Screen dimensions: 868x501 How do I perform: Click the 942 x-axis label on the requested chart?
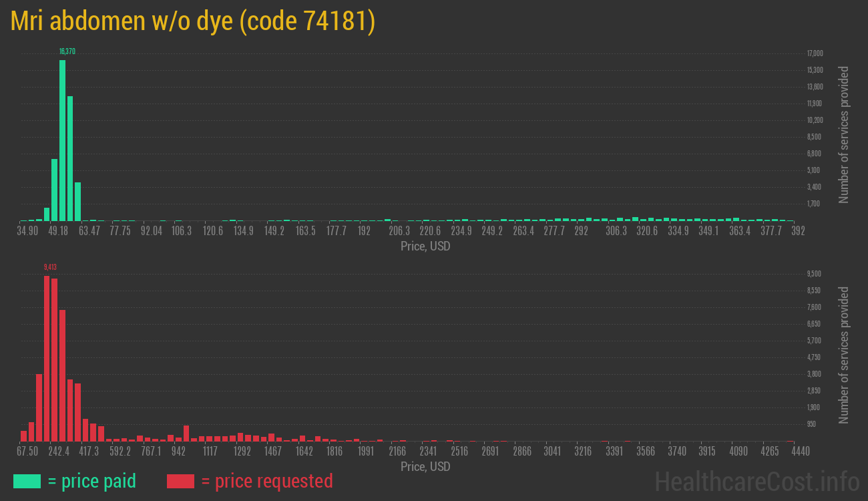(x=178, y=452)
